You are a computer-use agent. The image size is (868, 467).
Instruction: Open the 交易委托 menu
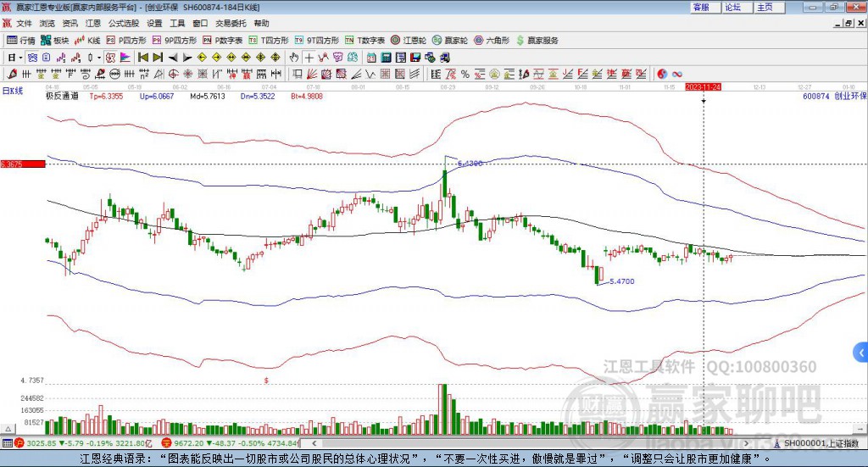pos(231,23)
